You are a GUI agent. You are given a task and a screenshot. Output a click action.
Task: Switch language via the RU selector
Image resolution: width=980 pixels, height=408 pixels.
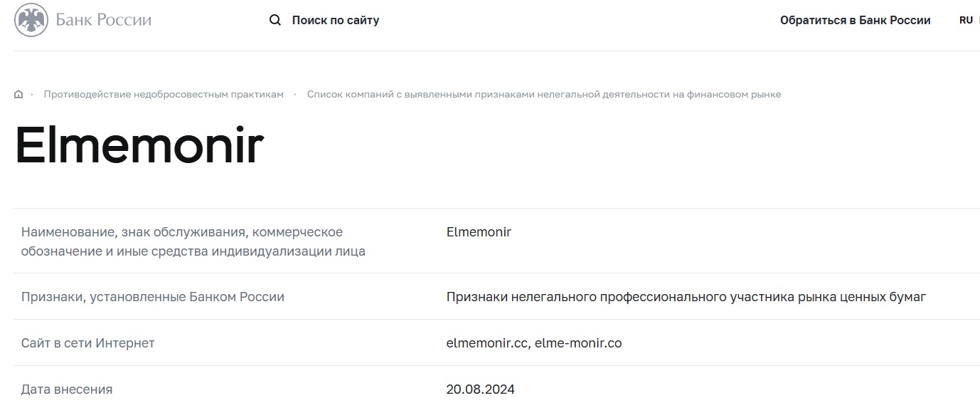(x=966, y=21)
